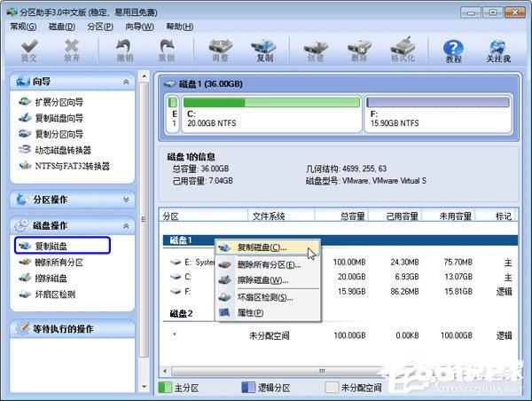Viewport: 532px width, 401px height.
Task: Click the 格式化 (format) toolbar icon
Action: [x=403, y=51]
